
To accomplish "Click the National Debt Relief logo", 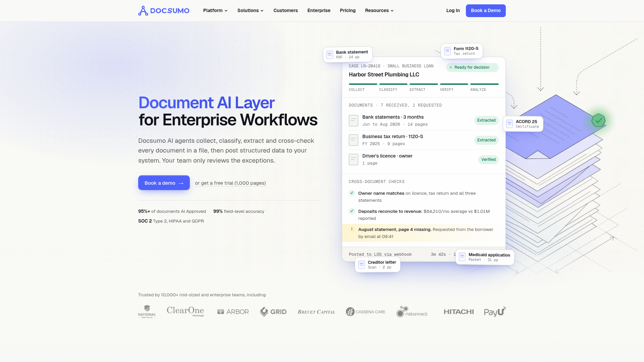I will coord(147,312).
